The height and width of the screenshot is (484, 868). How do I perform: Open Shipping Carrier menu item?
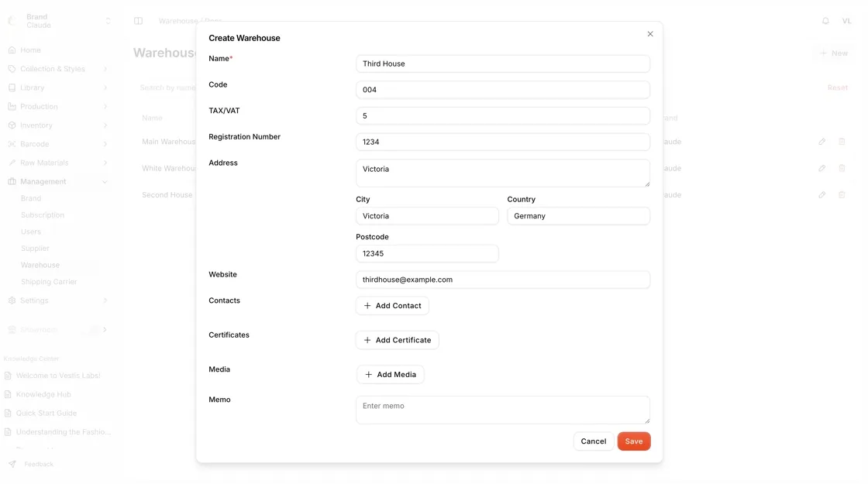49,282
